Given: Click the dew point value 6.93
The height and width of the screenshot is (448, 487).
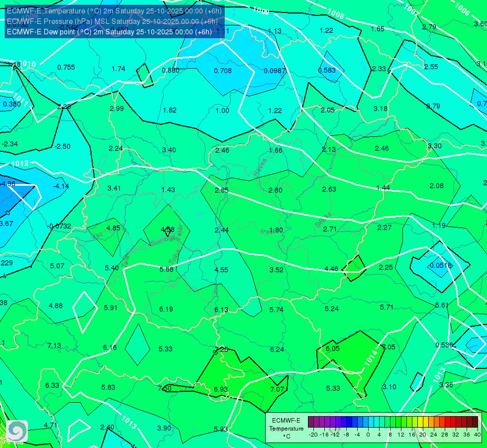Looking at the screenshot, I should tap(221, 390).
